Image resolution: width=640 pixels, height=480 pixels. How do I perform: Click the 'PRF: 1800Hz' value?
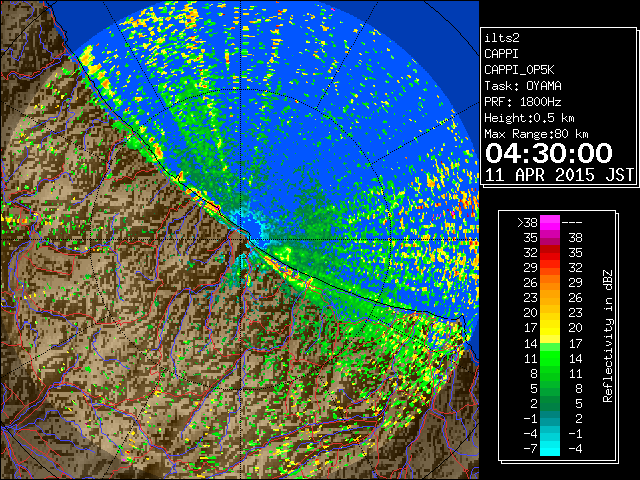click(x=522, y=102)
